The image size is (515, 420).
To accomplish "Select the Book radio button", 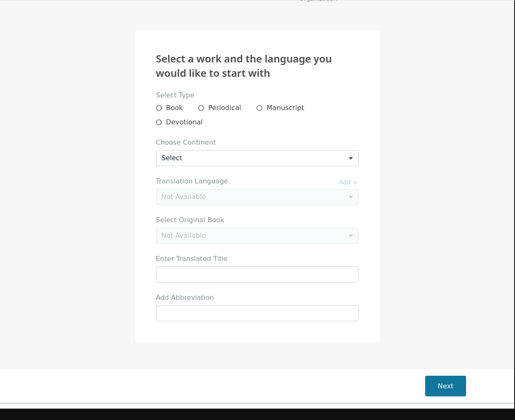I will (159, 108).
